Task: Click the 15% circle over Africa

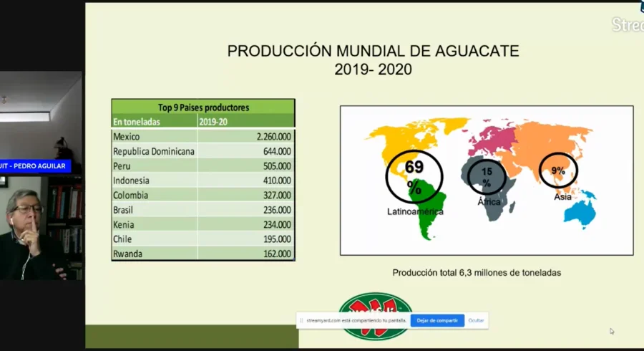Action: coord(487,177)
